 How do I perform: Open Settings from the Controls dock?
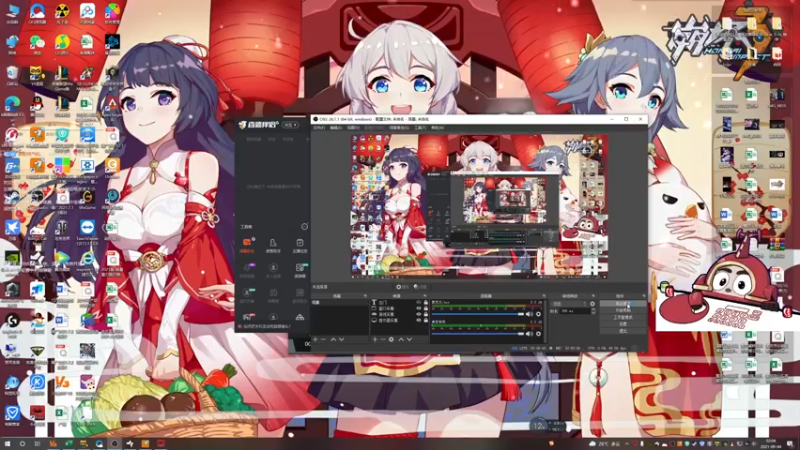[623, 324]
